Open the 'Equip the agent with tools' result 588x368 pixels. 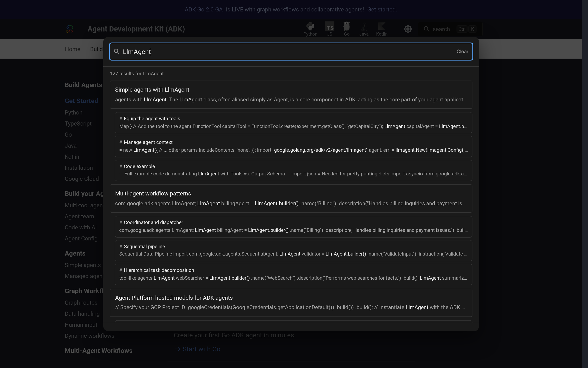[x=294, y=122]
